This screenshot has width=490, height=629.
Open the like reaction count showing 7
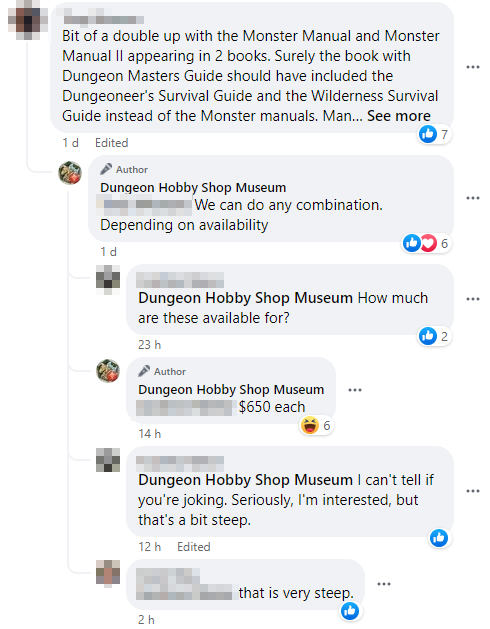point(434,134)
